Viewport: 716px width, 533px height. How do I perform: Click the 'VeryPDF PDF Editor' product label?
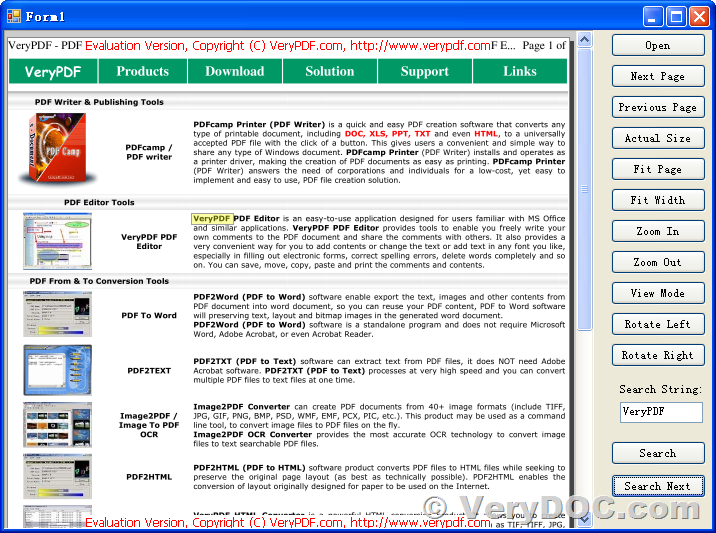(149, 242)
